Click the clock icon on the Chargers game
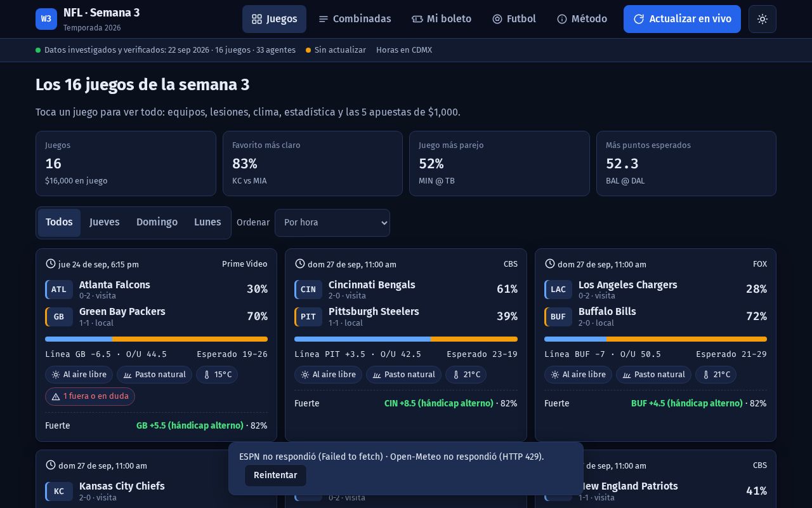812x508 pixels. click(550, 264)
